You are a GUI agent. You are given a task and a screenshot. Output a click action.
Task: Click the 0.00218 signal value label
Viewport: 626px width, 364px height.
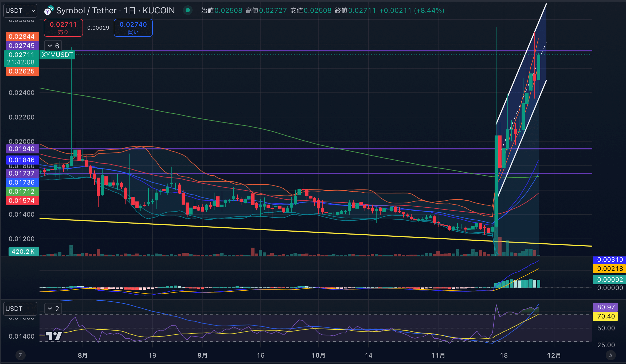(x=609, y=269)
